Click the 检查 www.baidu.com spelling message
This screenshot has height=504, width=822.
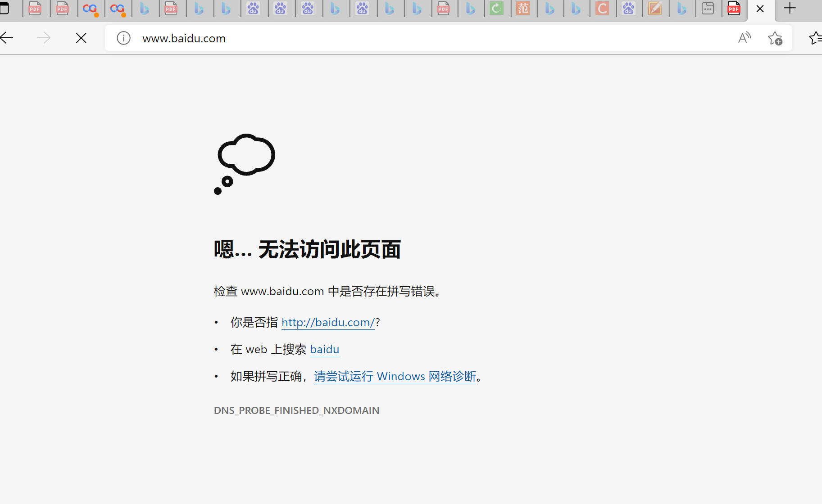(330, 291)
